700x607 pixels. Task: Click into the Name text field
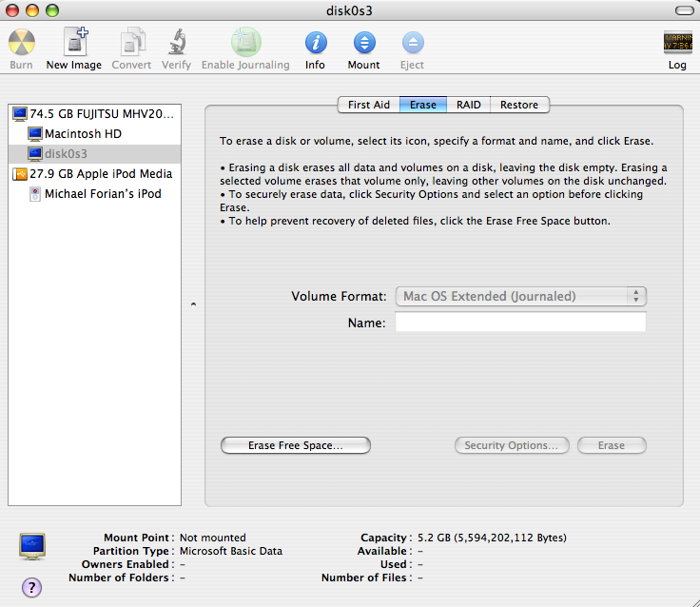point(520,323)
